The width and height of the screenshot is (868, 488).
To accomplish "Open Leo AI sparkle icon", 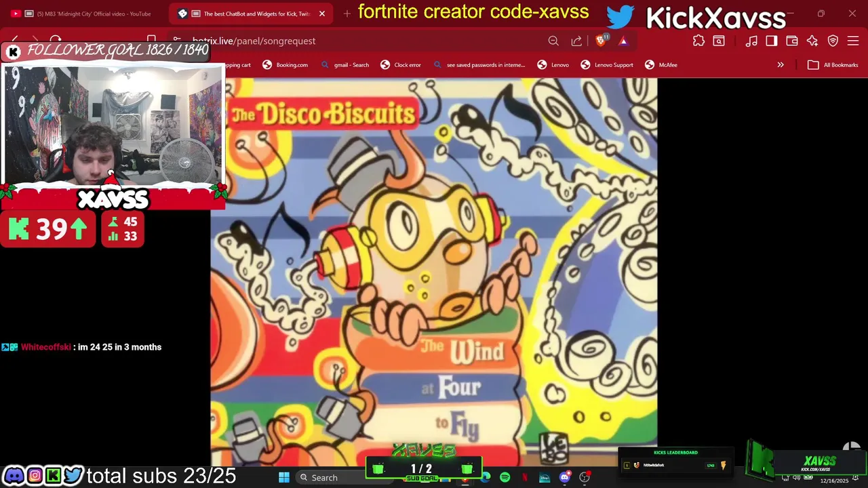I will [812, 41].
